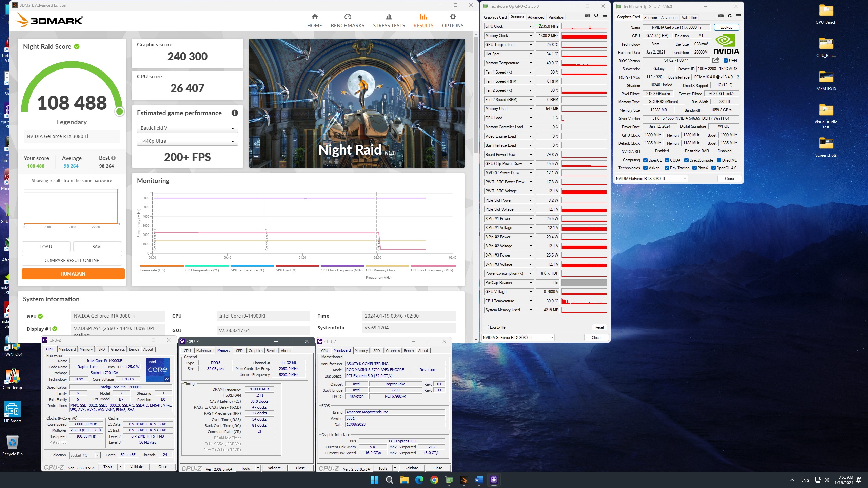Click COMPARE RESULT ONLINE in 3DMark
Viewport: 868px width, 488px height.
[x=72, y=260]
